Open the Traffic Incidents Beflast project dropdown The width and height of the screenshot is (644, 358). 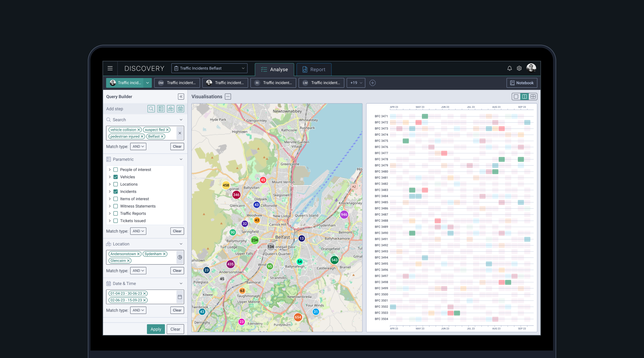point(209,68)
